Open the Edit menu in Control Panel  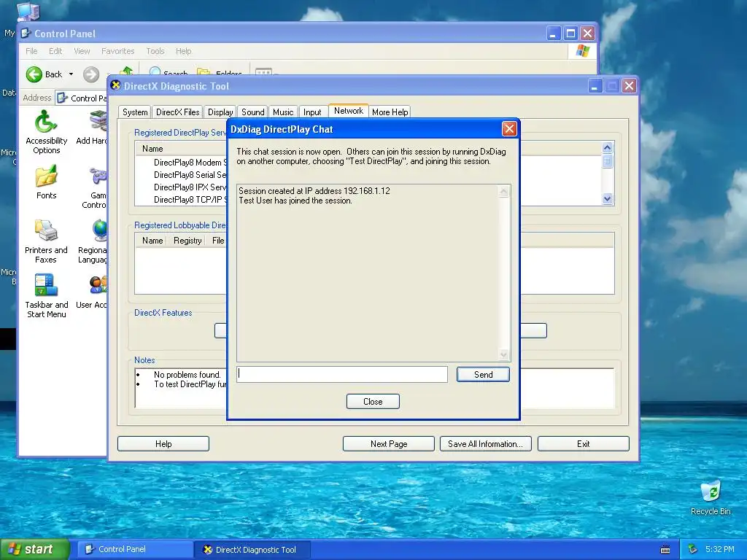pos(55,51)
